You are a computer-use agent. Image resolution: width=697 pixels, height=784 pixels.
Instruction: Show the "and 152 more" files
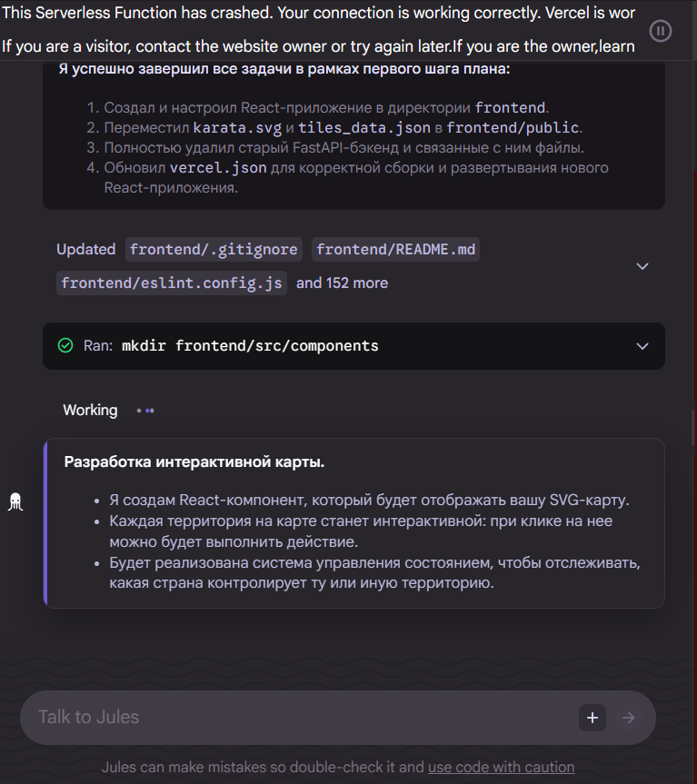[342, 283]
